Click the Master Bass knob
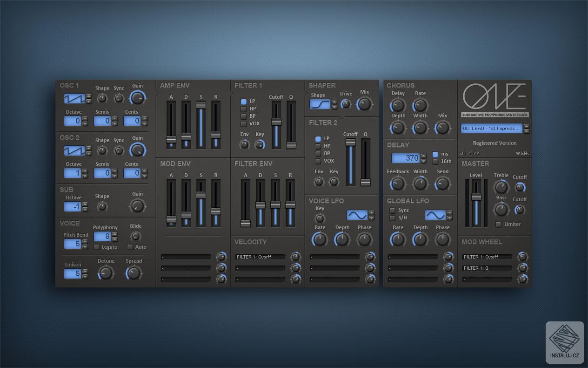Image resolution: width=588 pixels, height=368 pixels. tap(501, 210)
